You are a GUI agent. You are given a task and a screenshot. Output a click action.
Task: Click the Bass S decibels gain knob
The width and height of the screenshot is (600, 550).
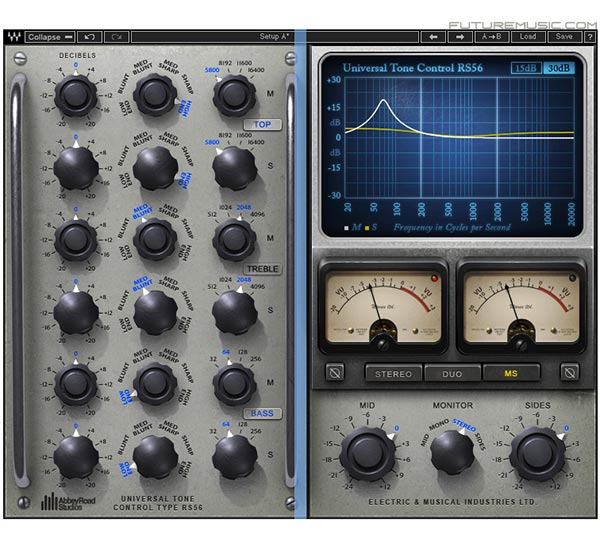tap(76, 457)
